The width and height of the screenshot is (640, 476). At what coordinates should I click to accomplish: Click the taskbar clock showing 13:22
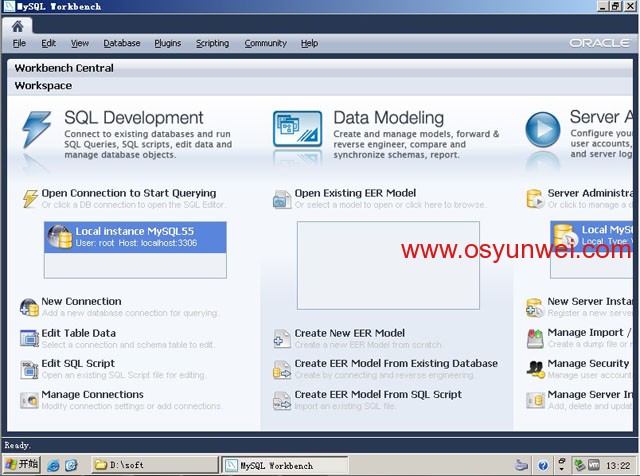618,465
